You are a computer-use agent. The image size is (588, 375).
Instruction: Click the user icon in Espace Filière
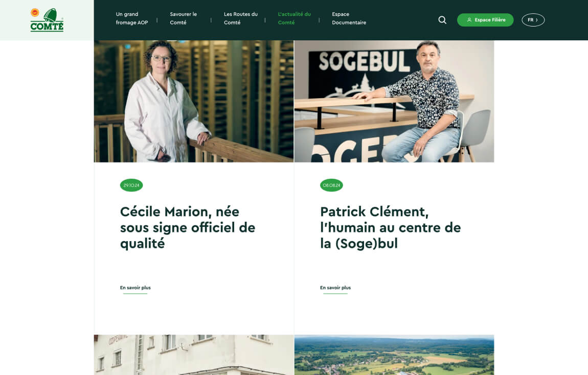(x=469, y=20)
